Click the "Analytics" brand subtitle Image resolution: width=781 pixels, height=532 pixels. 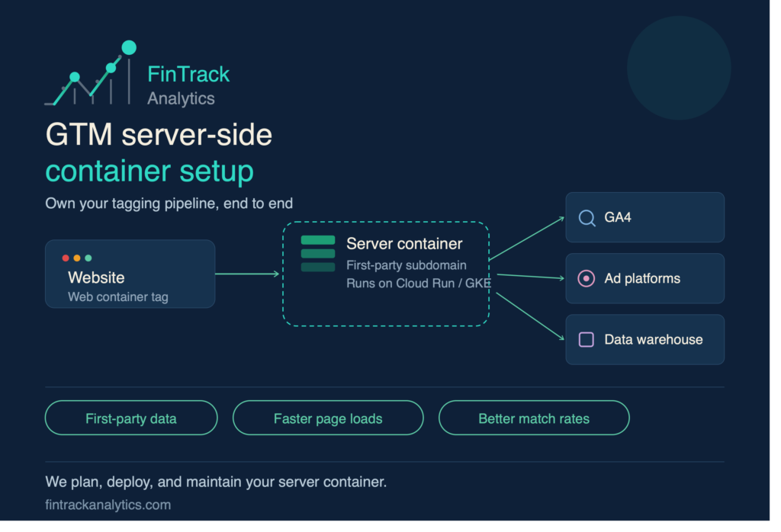click(181, 98)
